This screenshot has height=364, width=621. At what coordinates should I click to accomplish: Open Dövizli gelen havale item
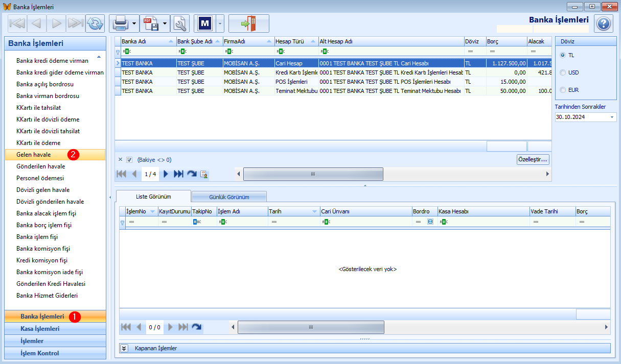pyautogui.click(x=55, y=190)
